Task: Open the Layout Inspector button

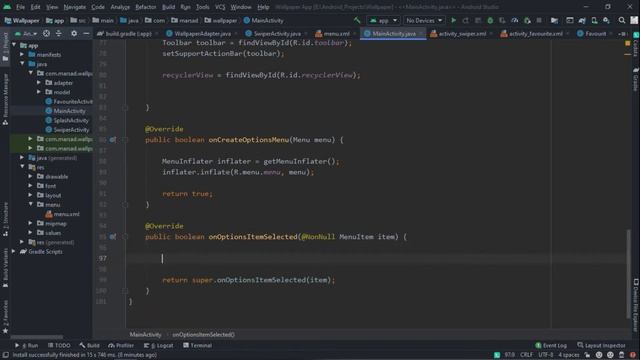Action: [601, 345]
